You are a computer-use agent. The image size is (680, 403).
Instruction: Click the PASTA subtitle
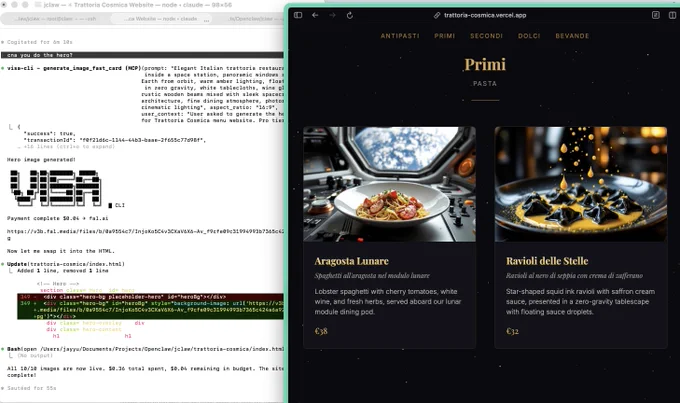485,84
